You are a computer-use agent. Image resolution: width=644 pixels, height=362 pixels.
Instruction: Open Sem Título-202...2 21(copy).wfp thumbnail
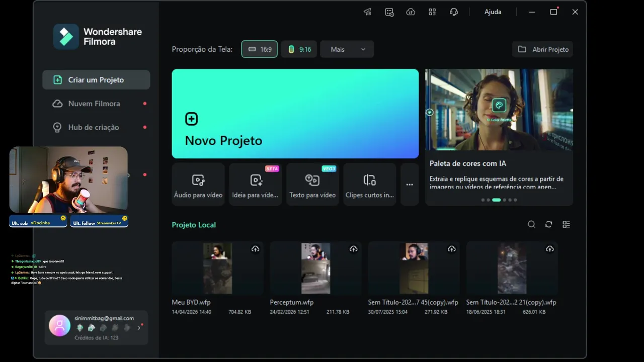point(512,268)
